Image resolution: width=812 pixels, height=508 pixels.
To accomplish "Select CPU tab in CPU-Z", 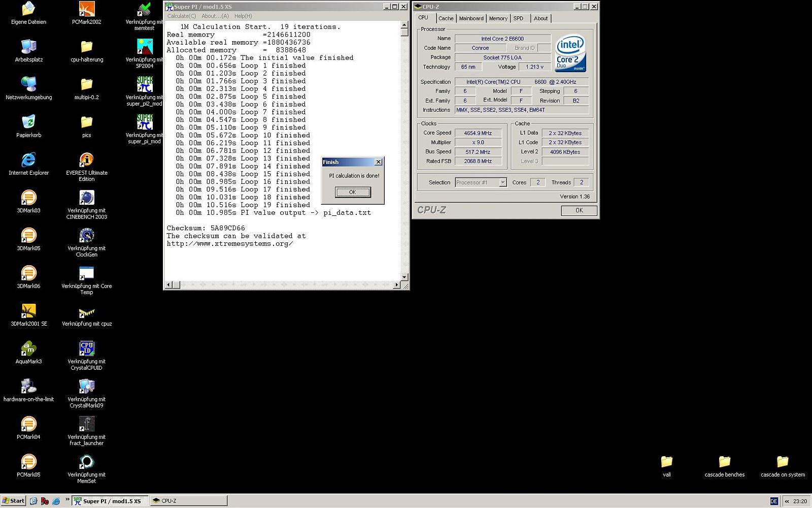I will (x=423, y=17).
